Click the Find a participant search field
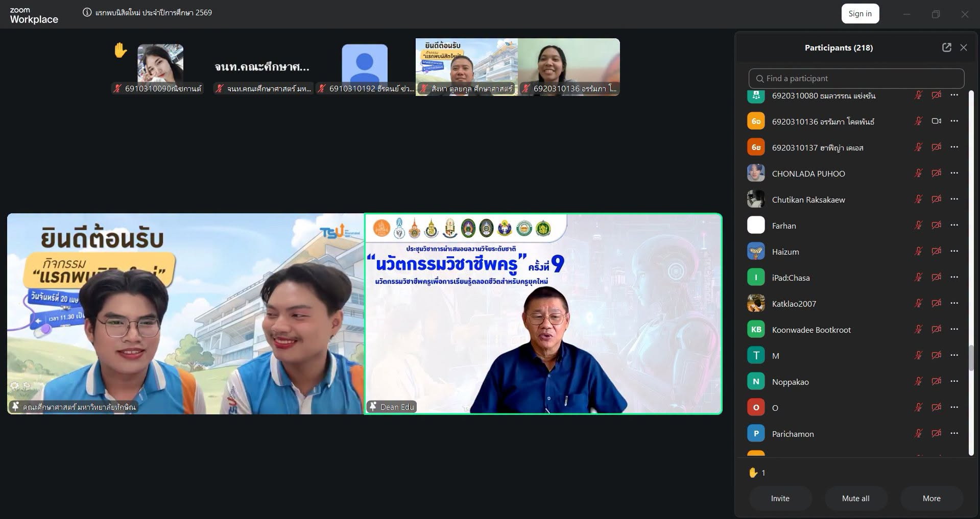Image resolution: width=980 pixels, height=519 pixels. pos(856,79)
